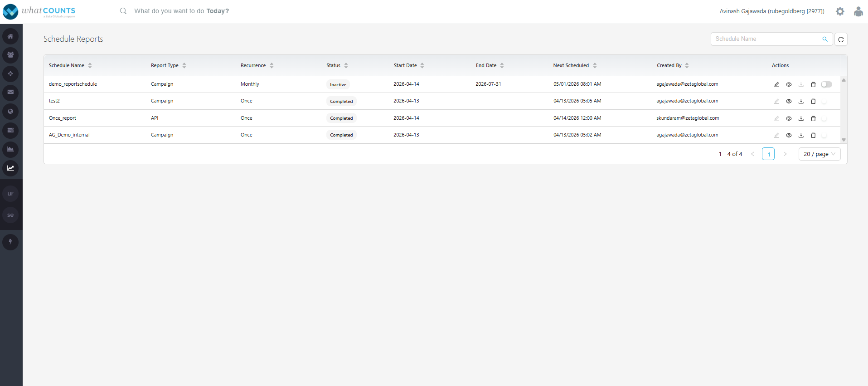Open the Home icon in the sidebar
Screen dimensions: 868x386
(10, 36)
